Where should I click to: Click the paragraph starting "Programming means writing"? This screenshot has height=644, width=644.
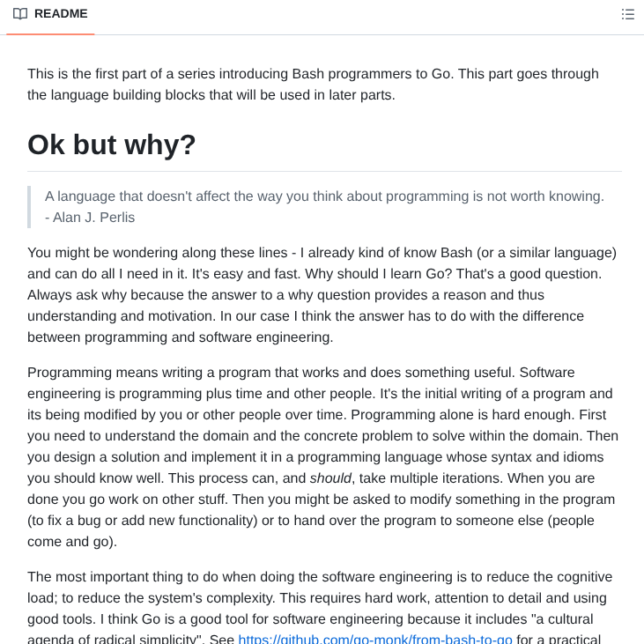click(x=322, y=457)
